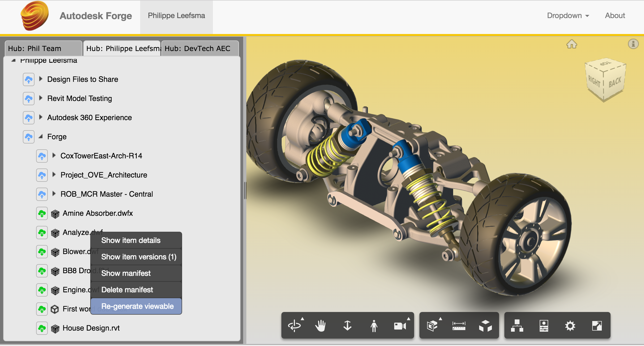This screenshot has height=346, width=644.
Task: Toggle the Section analysis tool
Action: [x=432, y=326]
